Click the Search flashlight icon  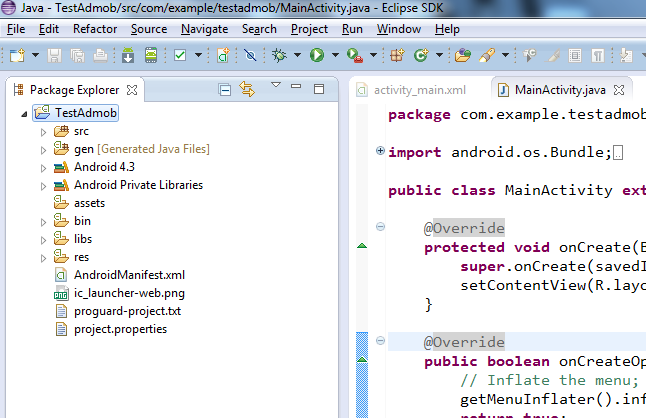click(487, 55)
